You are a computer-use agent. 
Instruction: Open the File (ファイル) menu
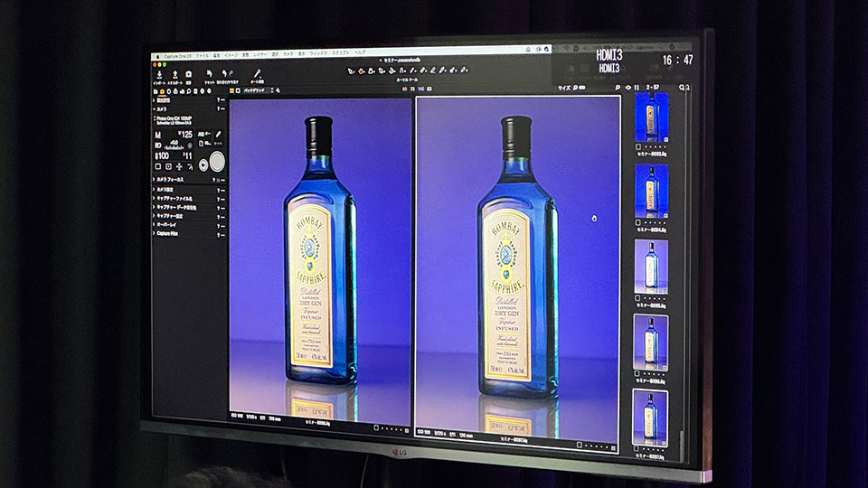click(x=202, y=56)
